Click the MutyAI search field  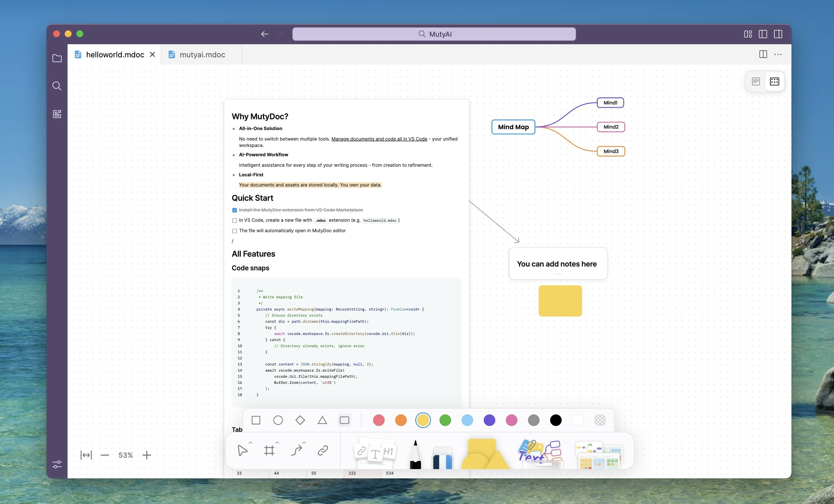tap(434, 34)
